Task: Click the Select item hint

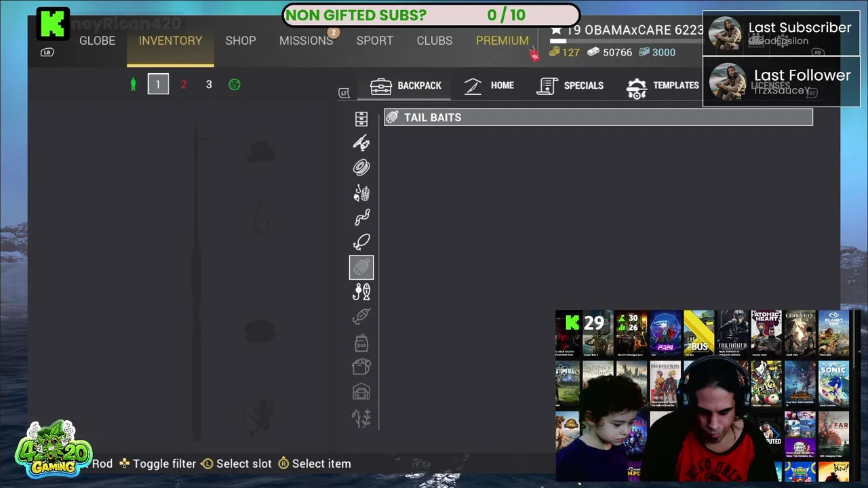Action: point(315,464)
